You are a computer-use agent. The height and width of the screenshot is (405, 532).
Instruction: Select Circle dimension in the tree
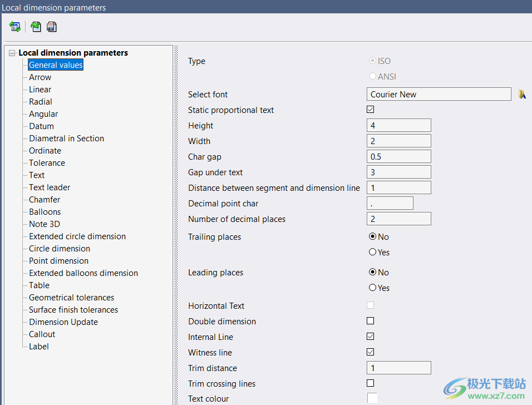point(60,248)
